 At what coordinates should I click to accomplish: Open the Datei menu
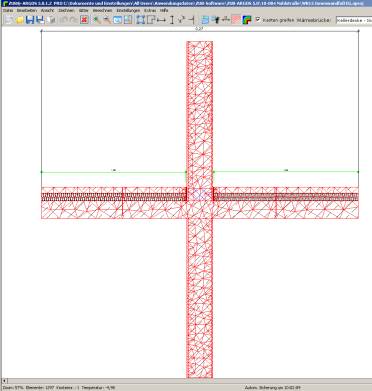[8, 11]
